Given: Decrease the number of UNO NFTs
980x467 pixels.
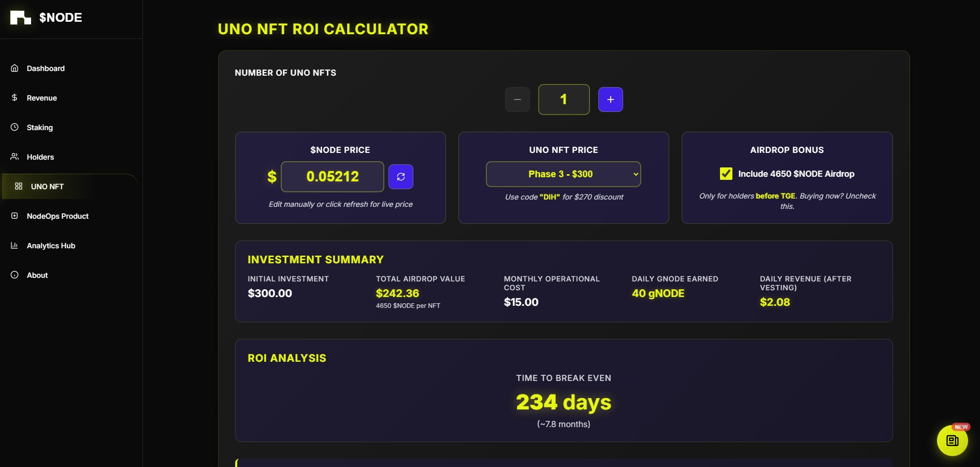Looking at the screenshot, I should [517, 100].
